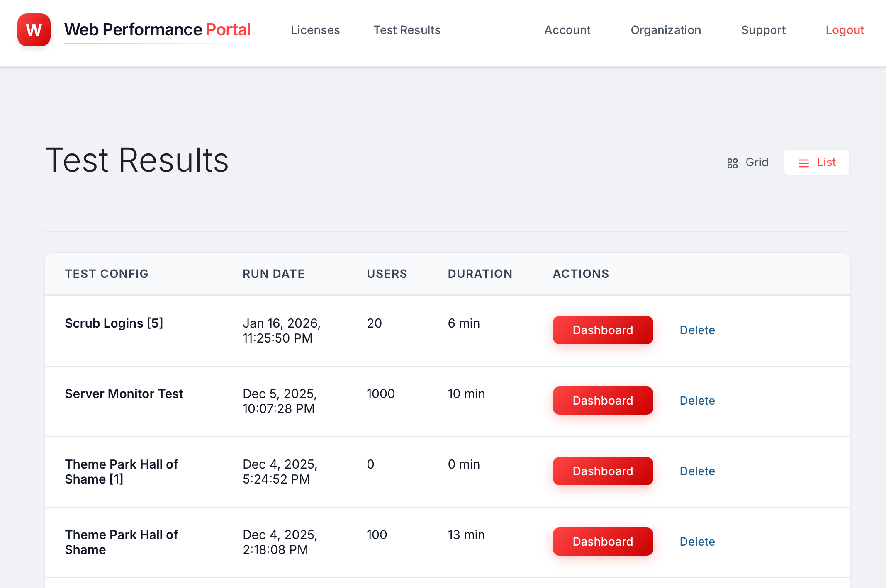Click the Jan 16, 2026 run date
Viewport: 886px width, 588px height.
point(282,330)
